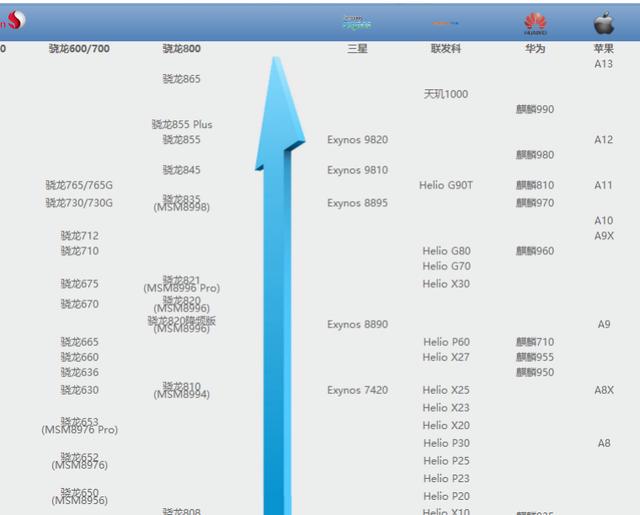Click the 麒麟960 entry
The image size is (640, 515).
pos(535,251)
